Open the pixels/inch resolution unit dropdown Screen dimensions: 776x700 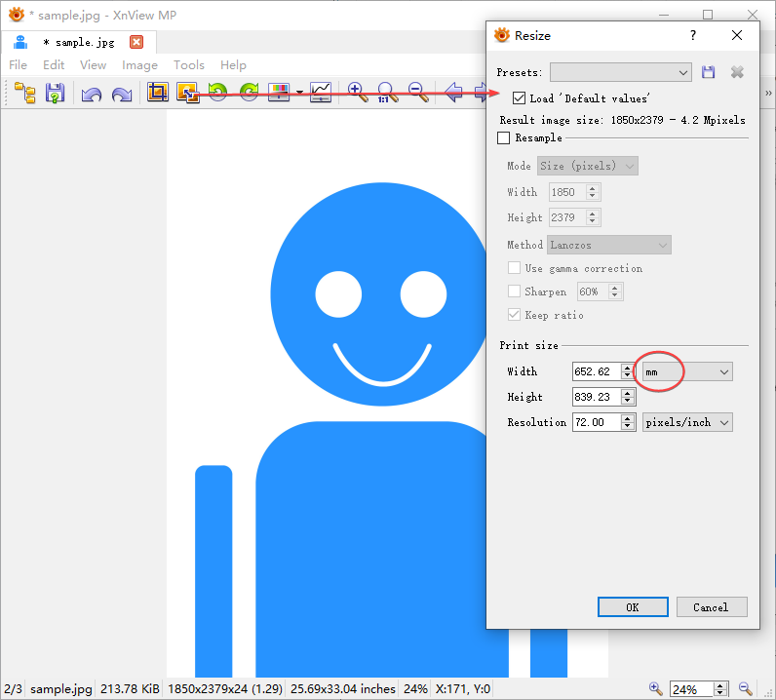coord(687,422)
